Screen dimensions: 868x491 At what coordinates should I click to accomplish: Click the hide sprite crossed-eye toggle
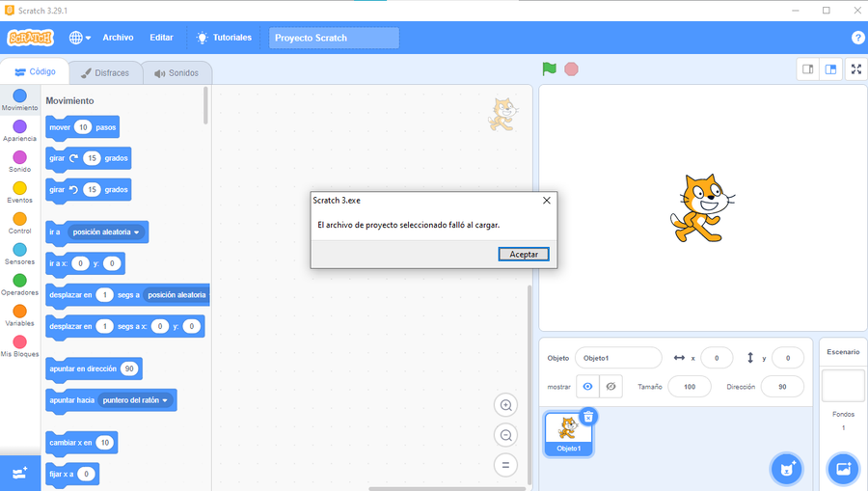pos(611,387)
